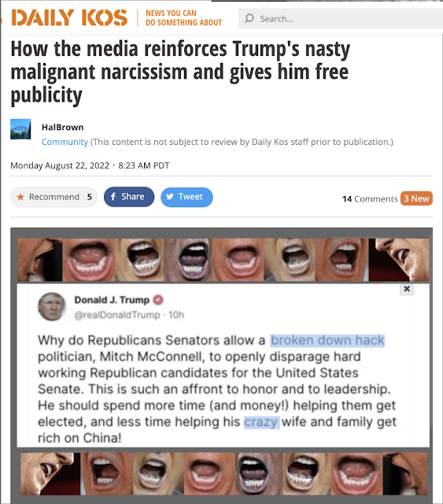Click the @realDonaldTrump handle
The width and height of the screenshot is (443, 504).
click(117, 315)
